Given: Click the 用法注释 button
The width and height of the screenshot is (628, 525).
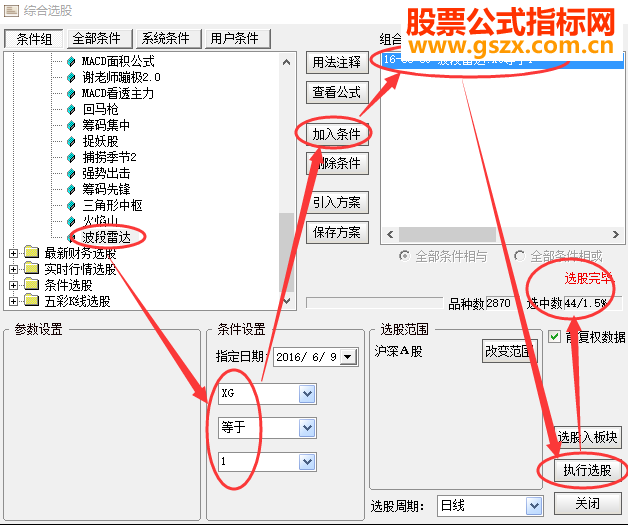Looking at the screenshot, I should (337, 62).
